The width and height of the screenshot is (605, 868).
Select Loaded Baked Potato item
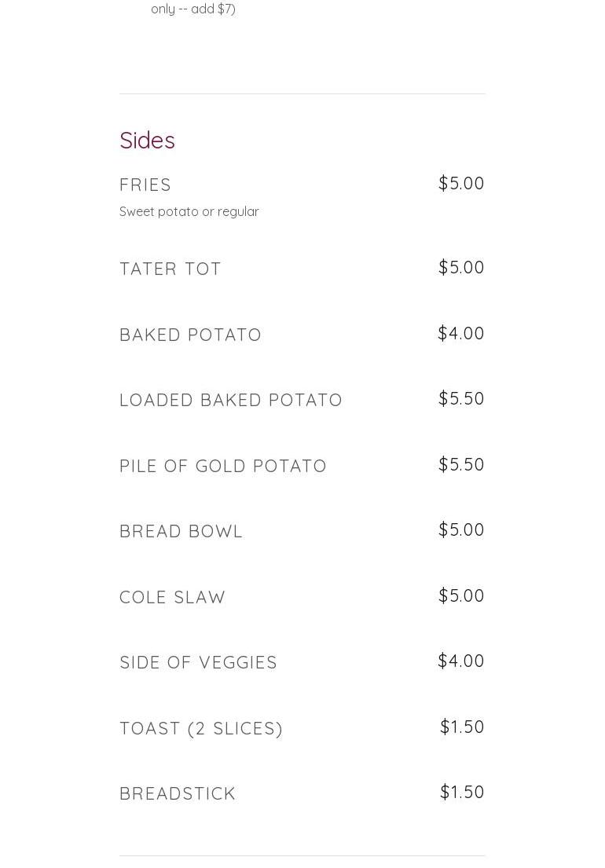click(x=231, y=400)
